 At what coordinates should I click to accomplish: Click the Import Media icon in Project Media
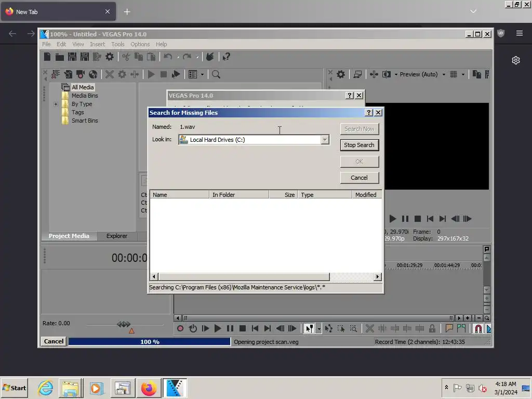pyautogui.click(x=68, y=74)
